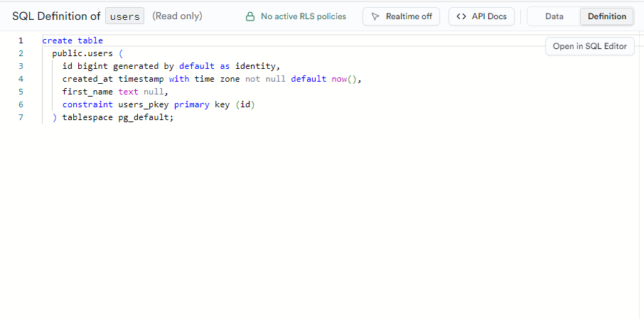Click the Read only label
This screenshot has width=644, height=319.
click(x=177, y=16)
